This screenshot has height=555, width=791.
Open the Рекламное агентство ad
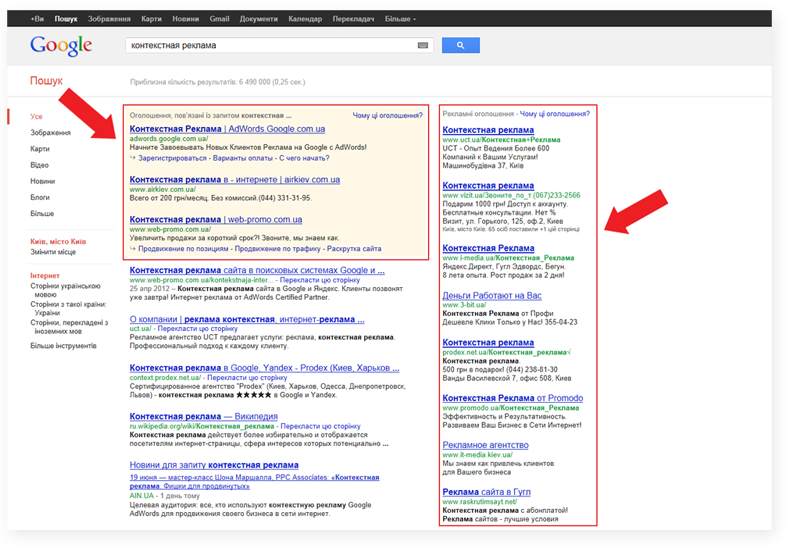[x=485, y=445]
